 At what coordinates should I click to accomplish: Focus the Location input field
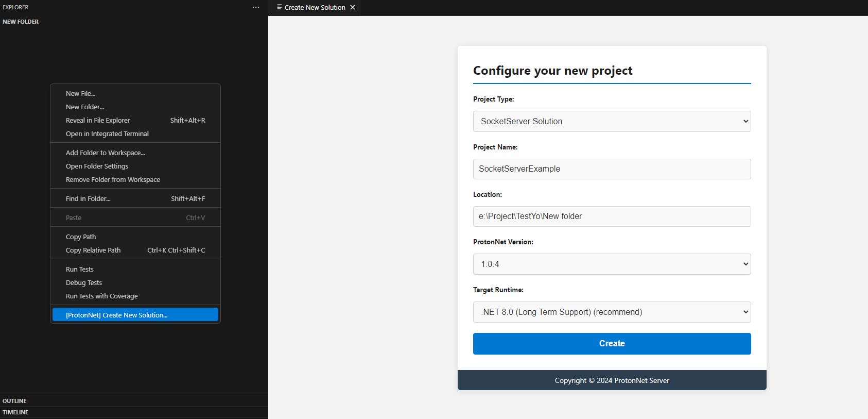(x=612, y=216)
